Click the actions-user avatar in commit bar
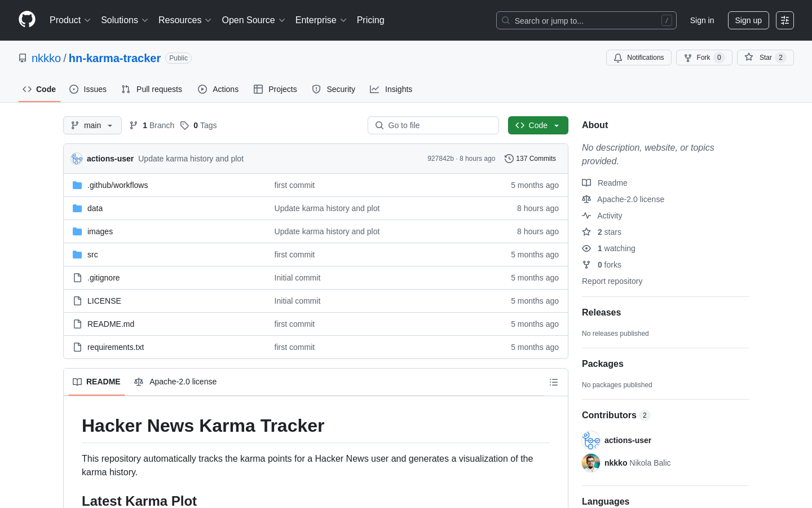Image resolution: width=812 pixels, height=508 pixels. tap(77, 159)
